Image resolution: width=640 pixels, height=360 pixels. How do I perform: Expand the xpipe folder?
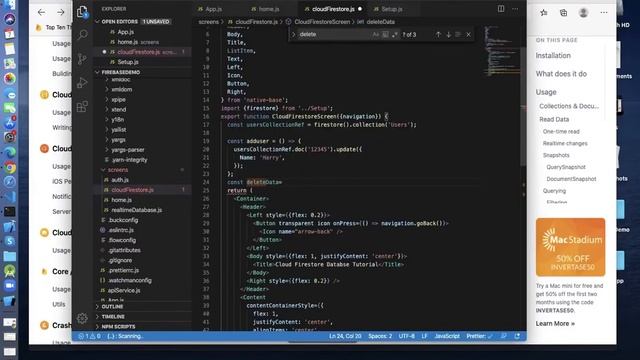[x=118, y=99]
